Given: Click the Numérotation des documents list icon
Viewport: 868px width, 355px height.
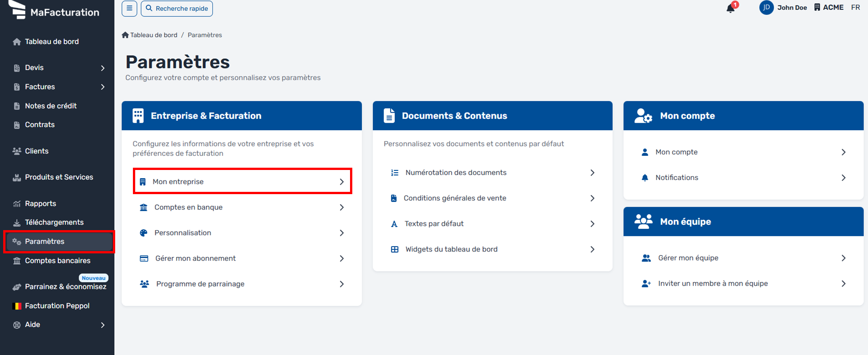Looking at the screenshot, I should pos(395,173).
